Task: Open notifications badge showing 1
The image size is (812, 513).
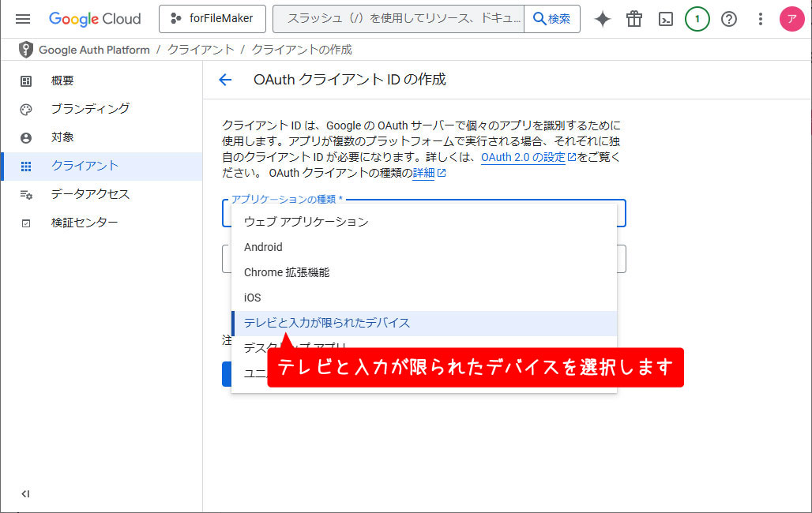Action: [x=697, y=19]
